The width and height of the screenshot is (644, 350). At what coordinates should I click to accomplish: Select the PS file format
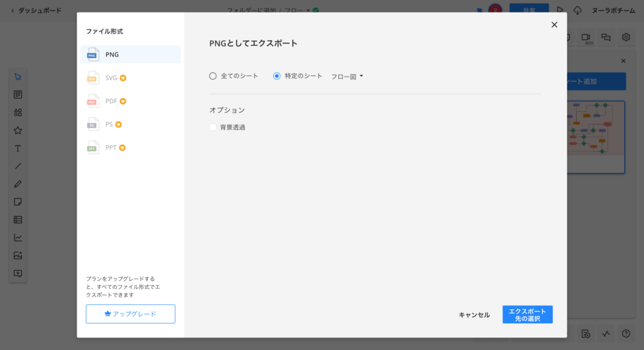coord(109,124)
